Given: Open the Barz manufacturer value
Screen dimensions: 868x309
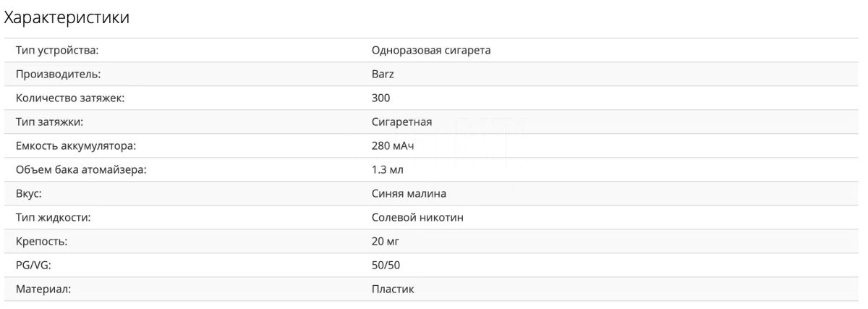Looking at the screenshot, I should click(x=383, y=74).
